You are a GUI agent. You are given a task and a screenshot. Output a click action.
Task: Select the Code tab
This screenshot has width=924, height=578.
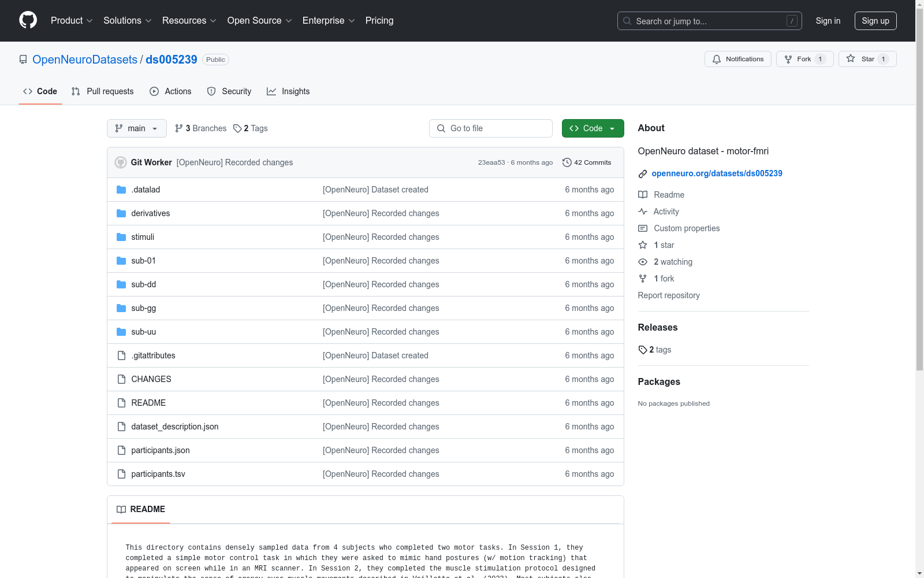[40, 91]
